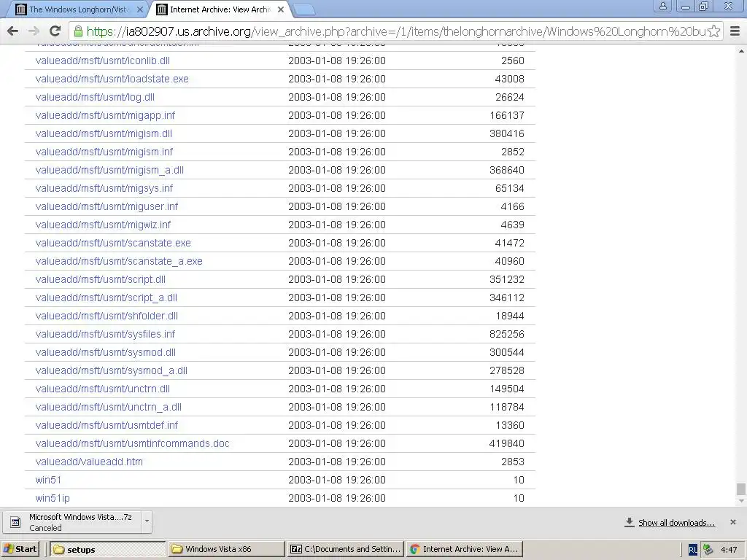Open valueadd/msft/usmt/unctrn.dll link
Viewport: 747px width, 560px height.
[x=102, y=389]
